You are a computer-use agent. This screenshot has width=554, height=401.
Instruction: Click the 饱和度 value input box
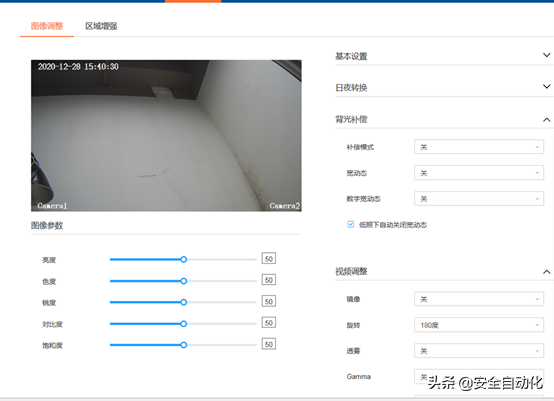point(269,344)
